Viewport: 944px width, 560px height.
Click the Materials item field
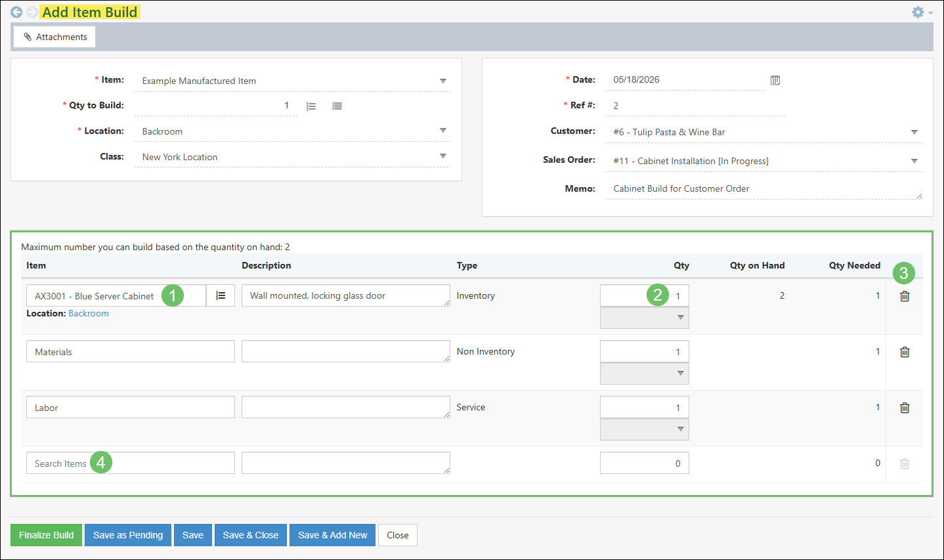tap(131, 351)
